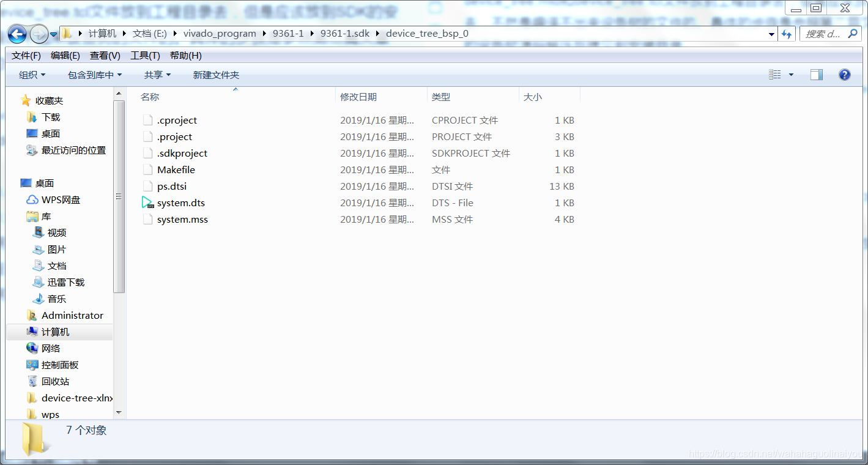
Task: Open the 帮助(H) menu
Action: click(186, 56)
